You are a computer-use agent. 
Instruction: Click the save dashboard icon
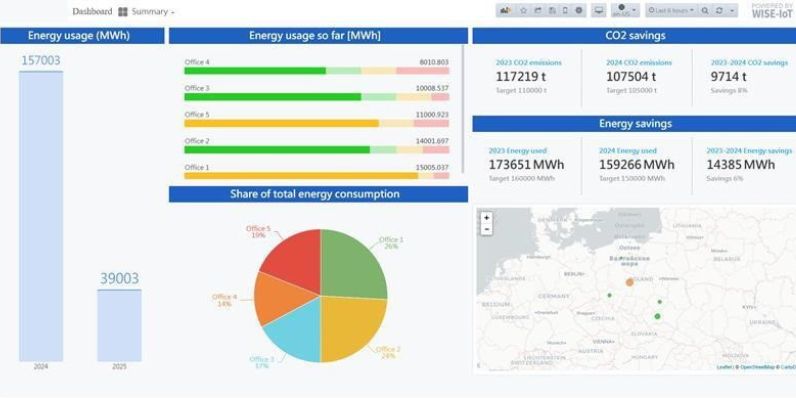tap(552, 10)
